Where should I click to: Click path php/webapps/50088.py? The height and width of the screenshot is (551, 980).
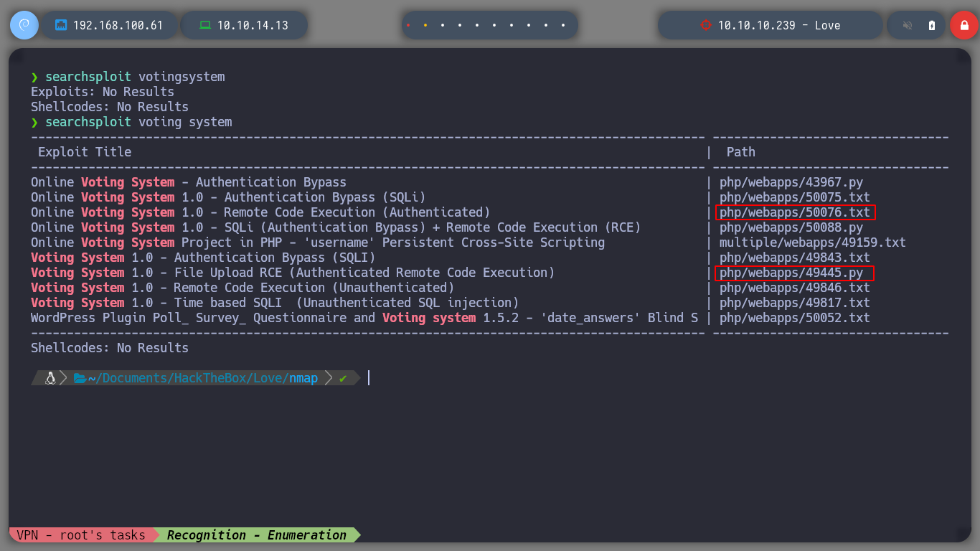coord(791,227)
